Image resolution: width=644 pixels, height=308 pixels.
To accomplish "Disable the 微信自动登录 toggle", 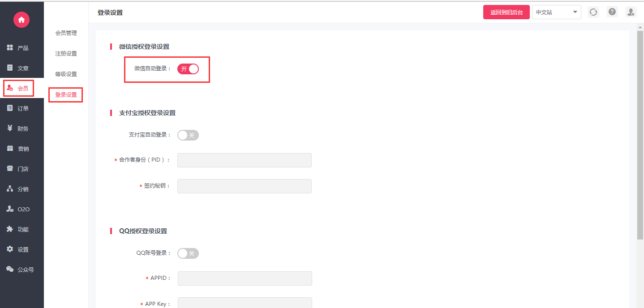I will (x=188, y=69).
